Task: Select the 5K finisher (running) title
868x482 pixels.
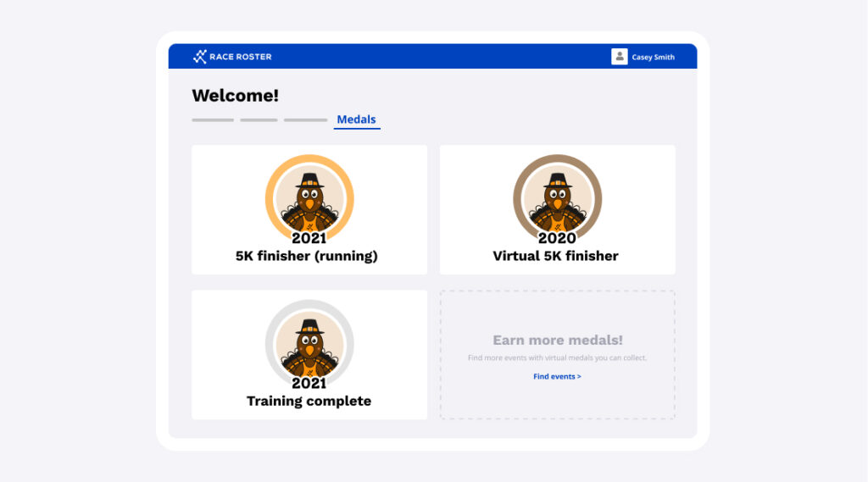Action: point(307,256)
